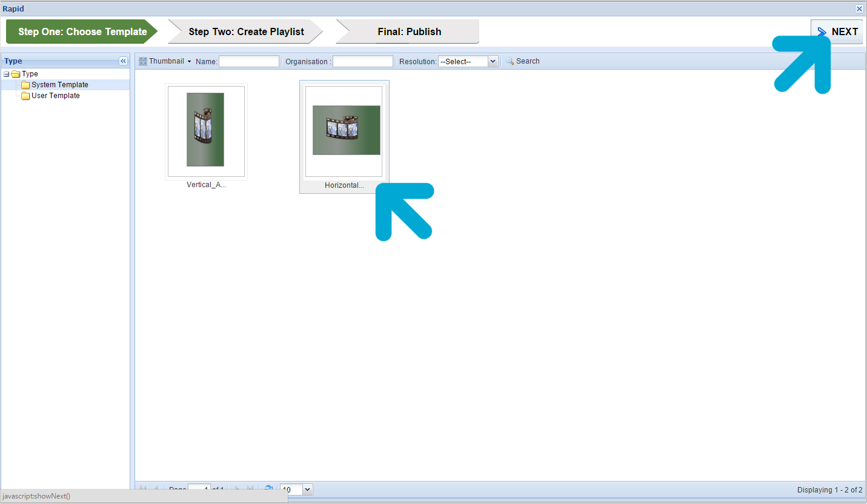Click the Type root folder icon

click(16, 73)
